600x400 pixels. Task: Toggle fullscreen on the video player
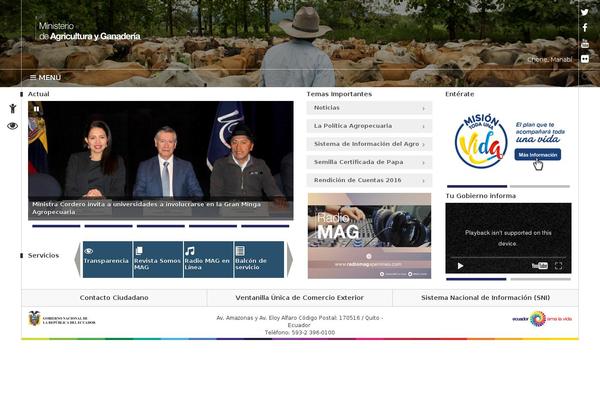(x=558, y=266)
